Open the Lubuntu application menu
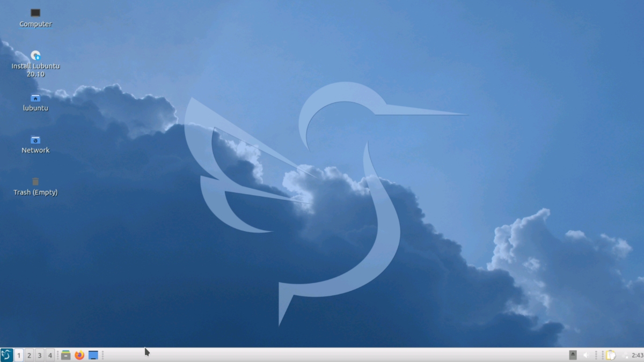 point(6,354)
